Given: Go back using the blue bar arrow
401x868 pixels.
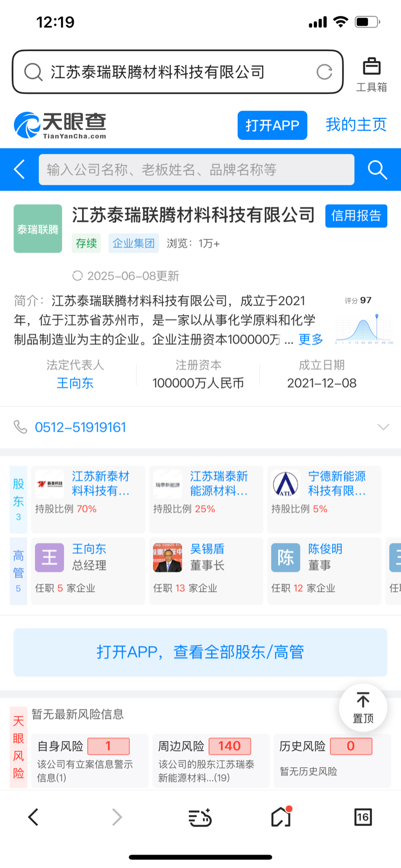Looking at the screenshot, I should [19, 170].
